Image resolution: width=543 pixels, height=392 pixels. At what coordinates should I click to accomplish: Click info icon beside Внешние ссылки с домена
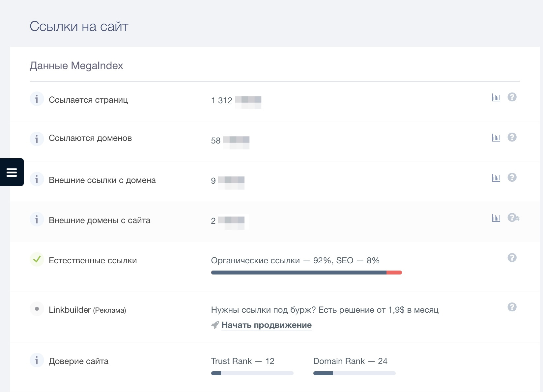37,179
